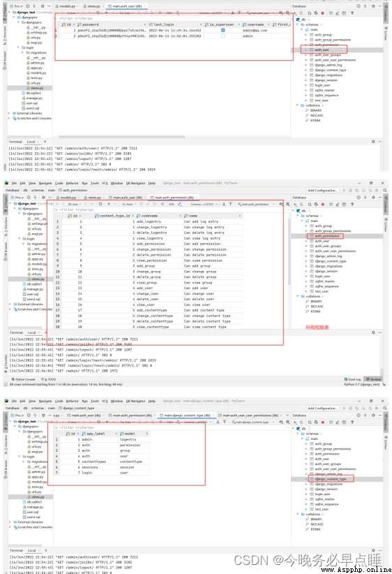
Task: Select django_content_type table in django_content_type Database tree
Action: pyautogui.click(x=330, y=479)
